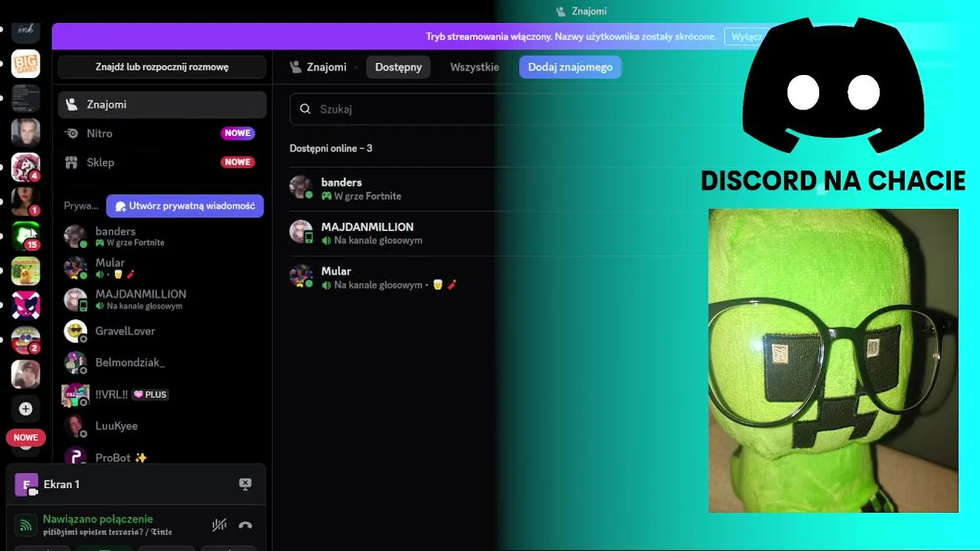Open the 'ink' server icon
The image size is (980, 551).
(25, 30)
